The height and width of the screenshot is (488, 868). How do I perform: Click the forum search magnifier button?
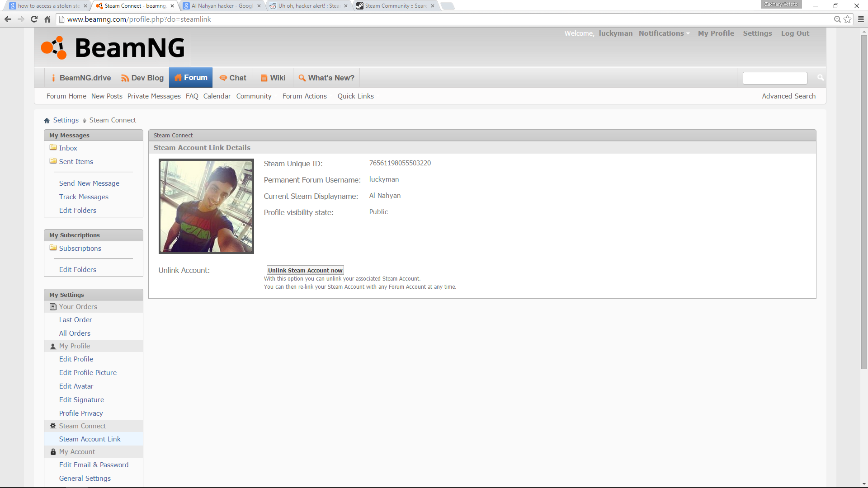pos(820,78)
